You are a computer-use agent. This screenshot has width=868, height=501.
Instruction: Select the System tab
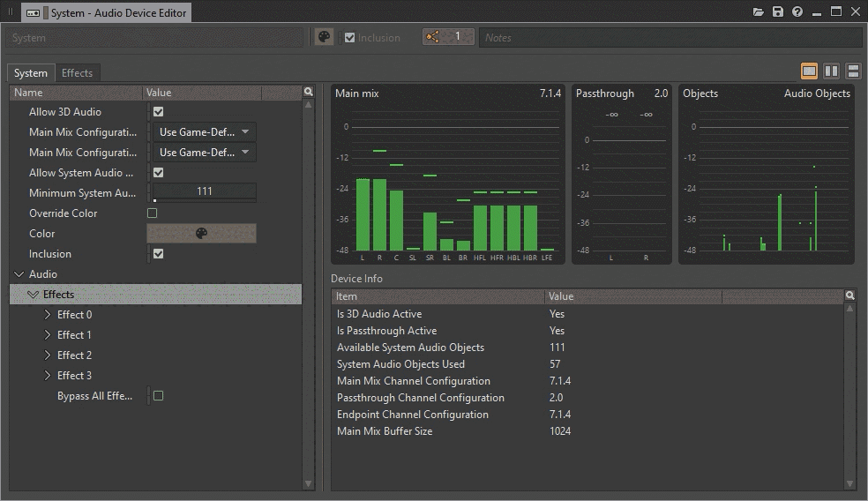(31, 73)
